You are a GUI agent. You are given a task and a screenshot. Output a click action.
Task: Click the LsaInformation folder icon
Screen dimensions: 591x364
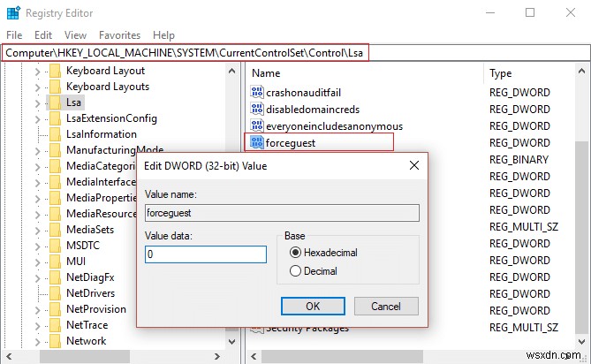click(x=55, y=134)
